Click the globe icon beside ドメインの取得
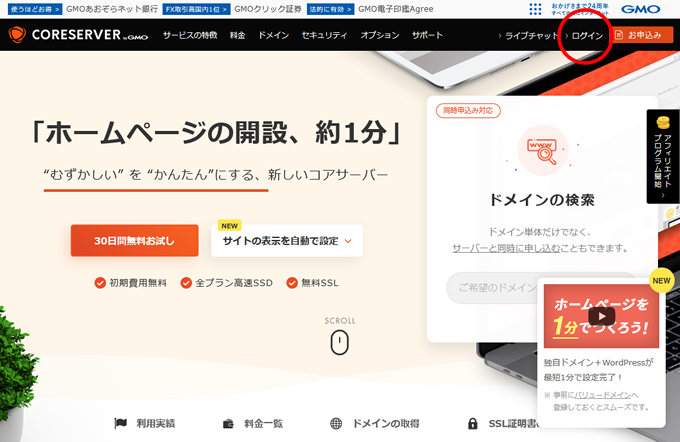 [336, 423]
